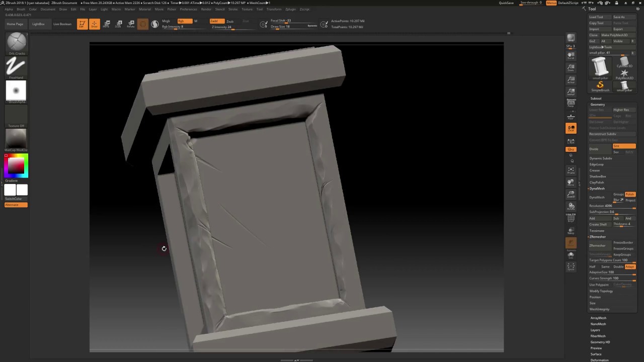The height and width of the screenshot is (362, 644).
Task: Activate the Move gizmo icon in top shelf
Action: 106,24
